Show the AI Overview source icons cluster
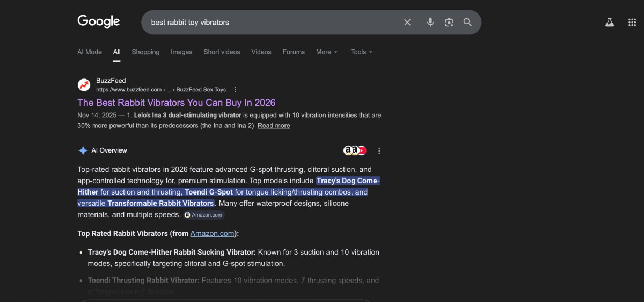Viewport: 644px width, 302px height. [355, 150]
